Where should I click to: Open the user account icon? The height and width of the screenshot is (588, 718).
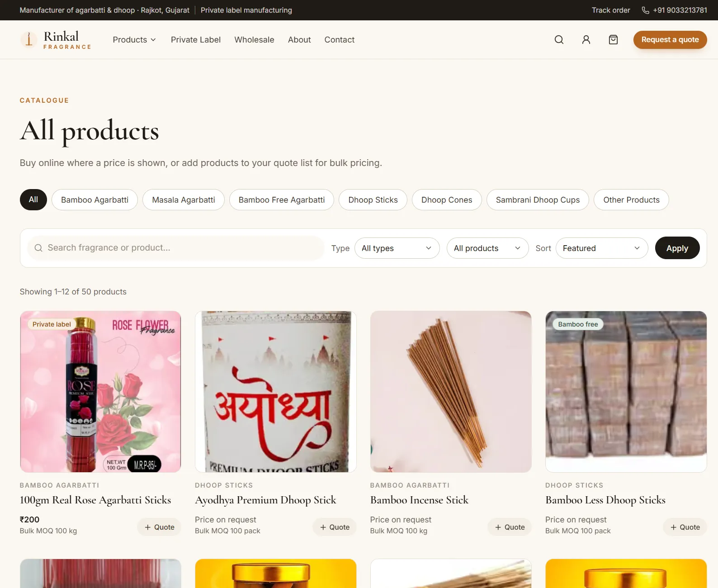pyautogui.click(x=586, y=40)
